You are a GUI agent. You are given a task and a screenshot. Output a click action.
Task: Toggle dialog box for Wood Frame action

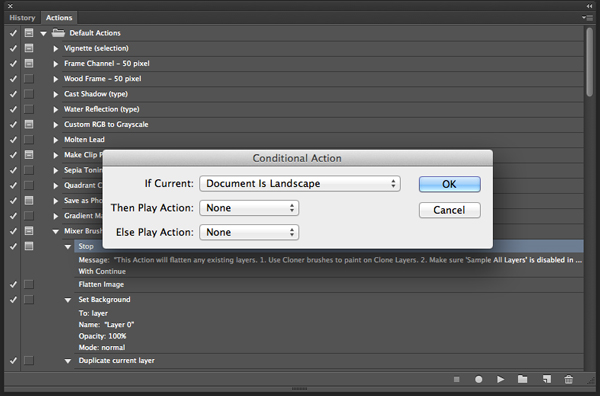tap(29, 78)
